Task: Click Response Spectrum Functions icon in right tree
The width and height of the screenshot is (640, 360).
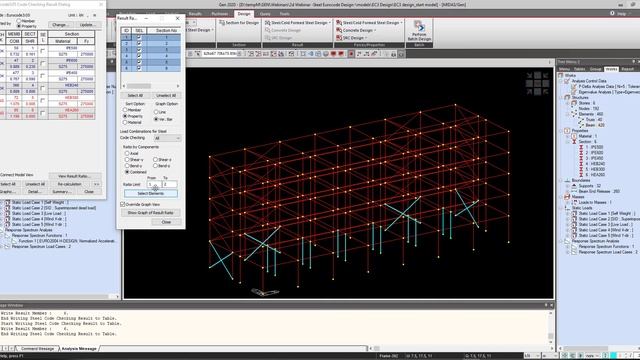Action: click(x=574, y=247)
